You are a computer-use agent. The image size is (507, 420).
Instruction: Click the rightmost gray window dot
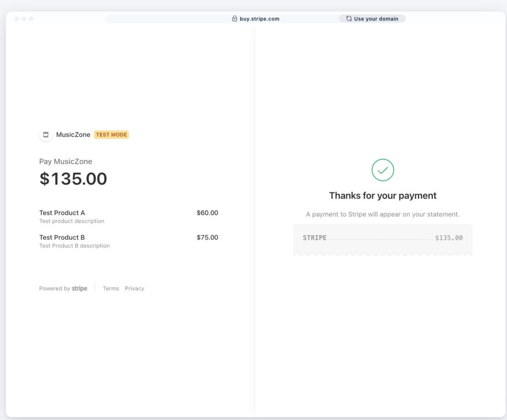coord(31,18)
